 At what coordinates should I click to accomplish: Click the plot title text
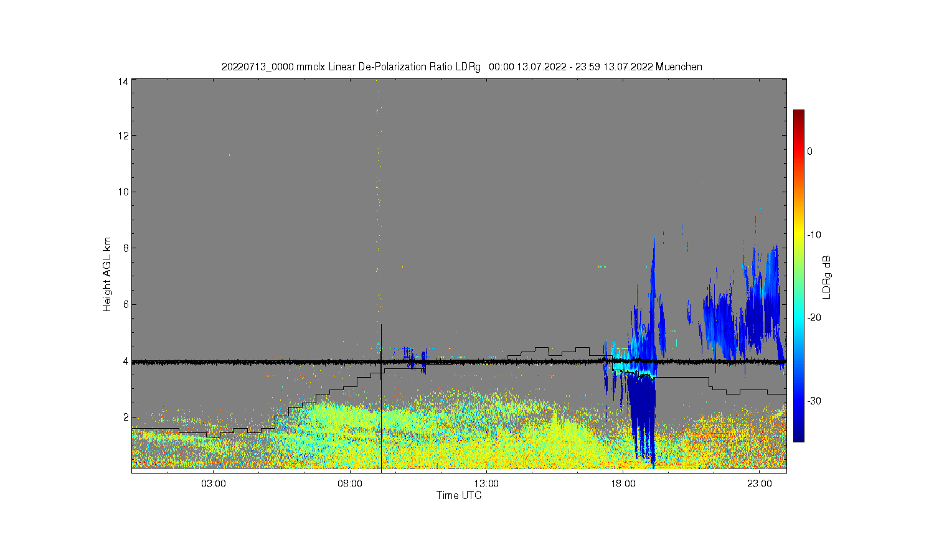tap(461, 67)
